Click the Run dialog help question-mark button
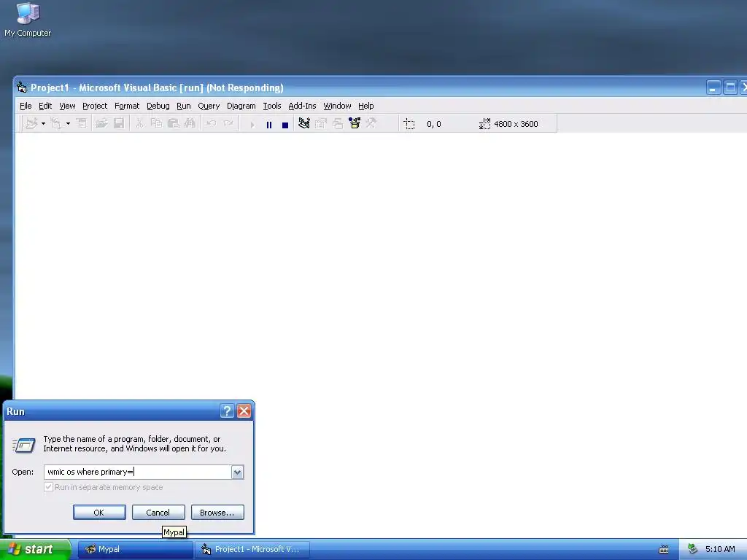Viewport: 747px width, 560px height. pyautogui.click(x=228, y=411)
